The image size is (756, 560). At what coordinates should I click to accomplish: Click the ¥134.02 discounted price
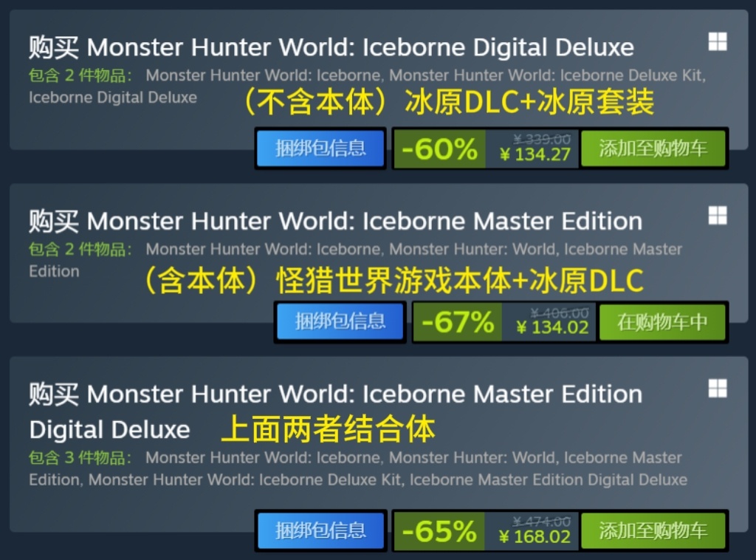click(x=552, y=327)
